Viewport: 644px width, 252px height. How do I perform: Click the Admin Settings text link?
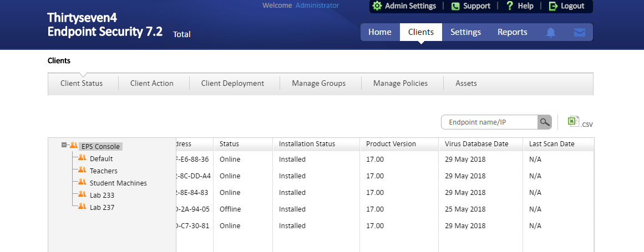[410, 6]
